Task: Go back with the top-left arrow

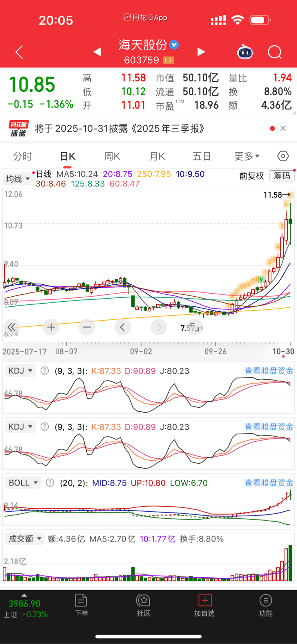Action: (19, 52)
